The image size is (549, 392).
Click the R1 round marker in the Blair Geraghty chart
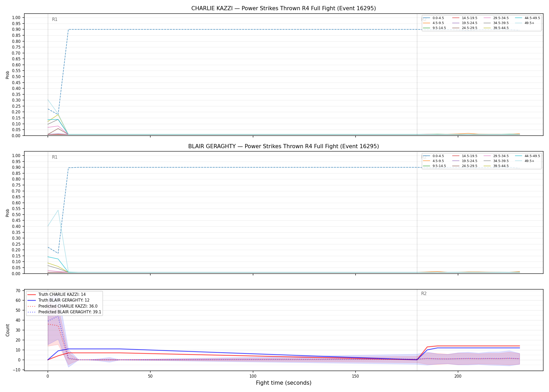pyautogui.click(x=55, y=157)
